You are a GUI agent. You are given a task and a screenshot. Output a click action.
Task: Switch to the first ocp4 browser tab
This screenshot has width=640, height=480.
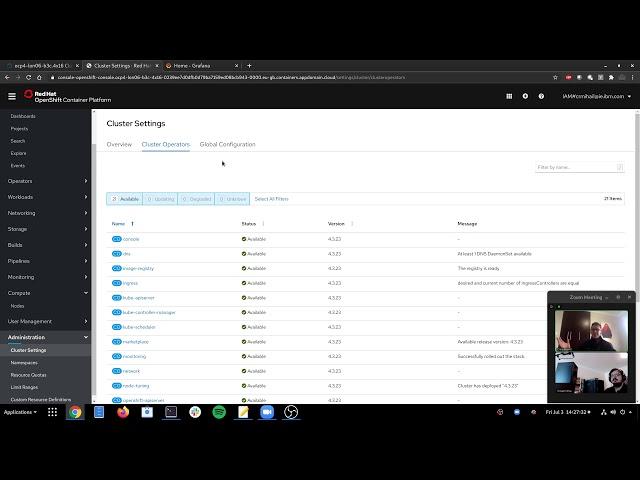tap(42, 65)
